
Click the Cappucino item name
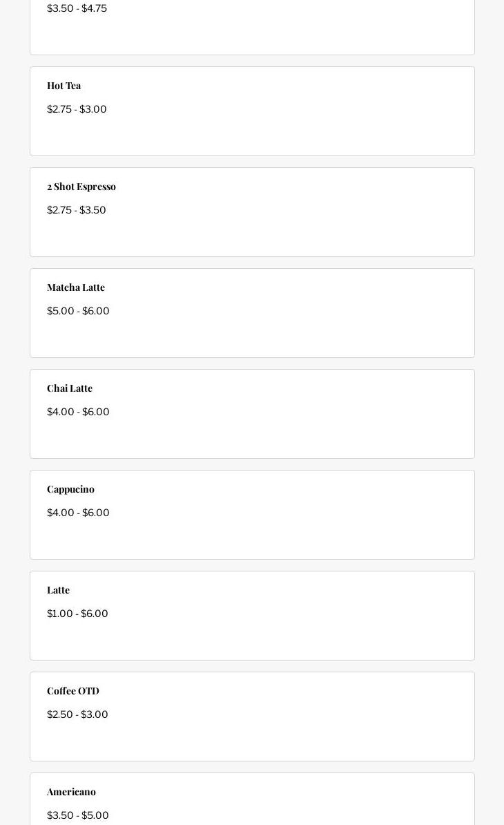(x=70, y=489)
